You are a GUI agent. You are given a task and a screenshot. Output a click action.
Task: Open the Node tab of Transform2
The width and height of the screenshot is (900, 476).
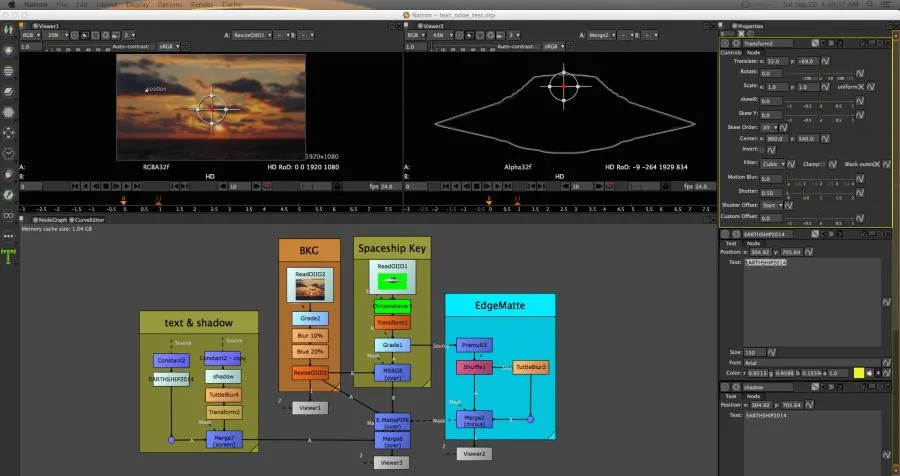coord(753,52)
